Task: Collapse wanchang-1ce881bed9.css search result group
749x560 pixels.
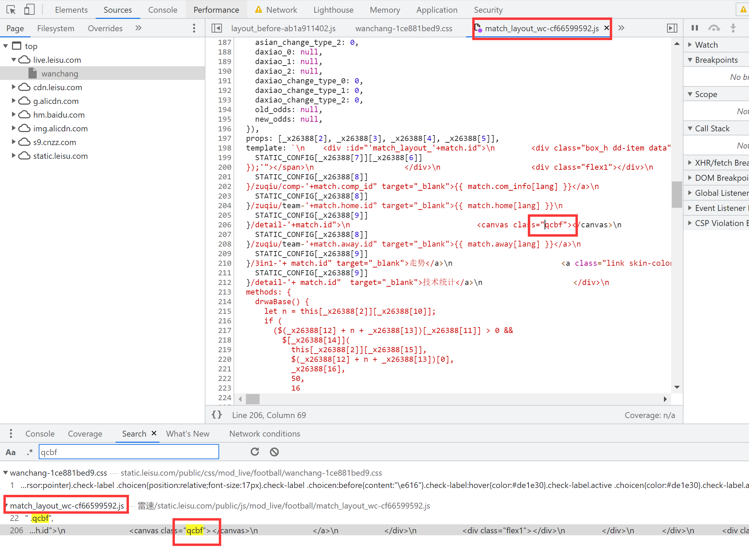Action: coord(6,473)
